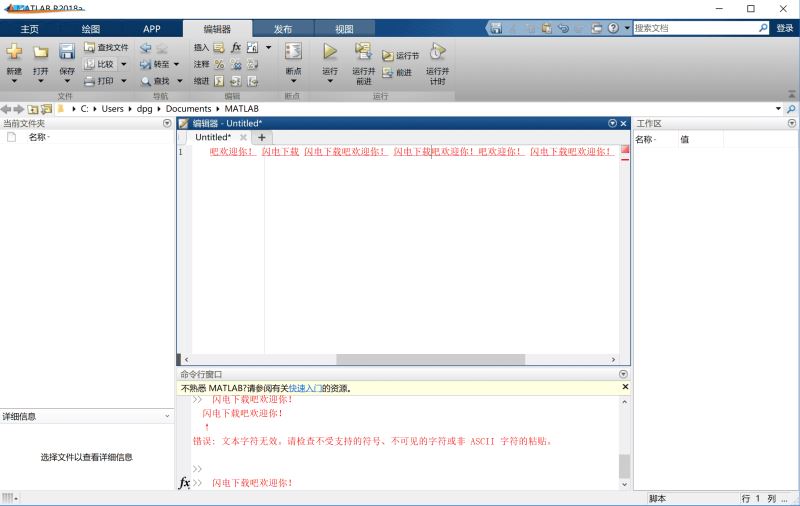Screen dimensions: 800x506
Task: Click the blue back navigation arrow in the ribbon
Action: (x=145, y=48)
